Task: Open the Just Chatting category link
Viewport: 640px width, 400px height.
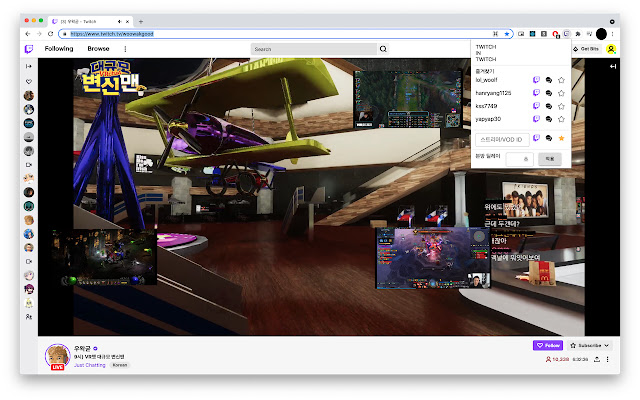Action: pyautogui.click(x=89, y=365)
